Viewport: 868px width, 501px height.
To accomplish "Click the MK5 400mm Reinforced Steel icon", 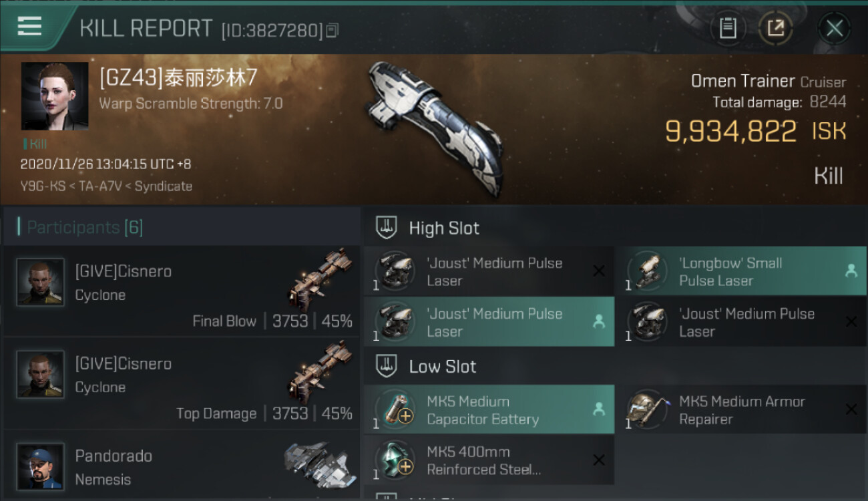I will pos(395,460).
